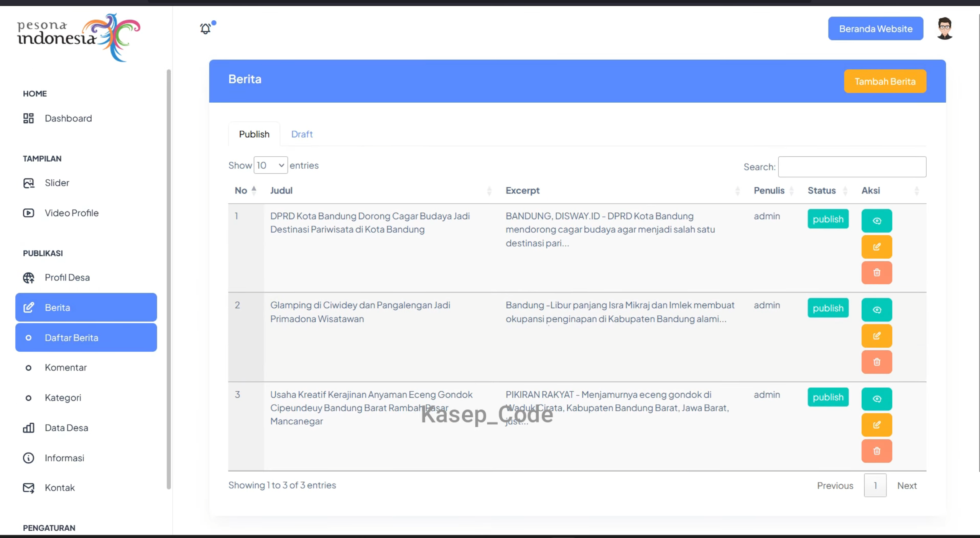Click the Video Profile play icon

(x=28, y=213)
